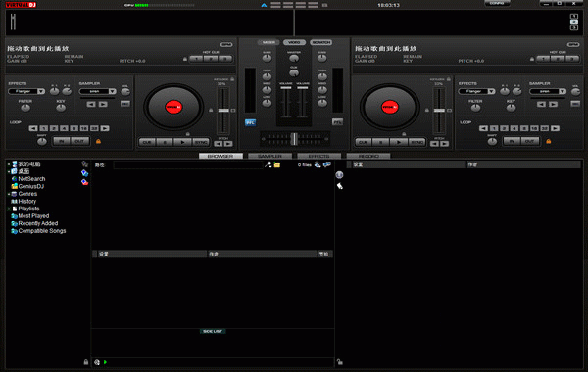The height and width of the screenshot is (372, 588).
Task: Click the NetSearch globe icon
Action: tap(15, 179)
